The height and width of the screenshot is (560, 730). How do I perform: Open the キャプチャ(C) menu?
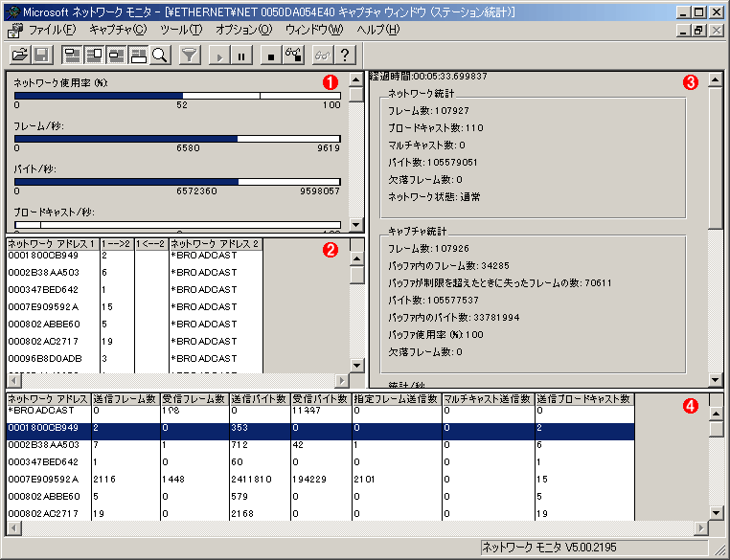coord(118,31)
